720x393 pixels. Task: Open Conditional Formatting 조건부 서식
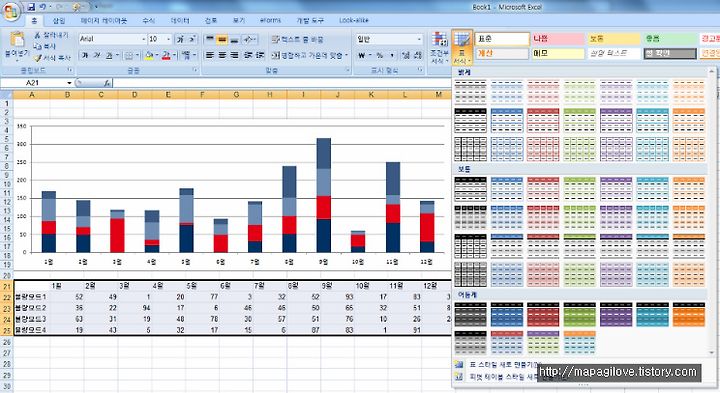coord(439,48)
